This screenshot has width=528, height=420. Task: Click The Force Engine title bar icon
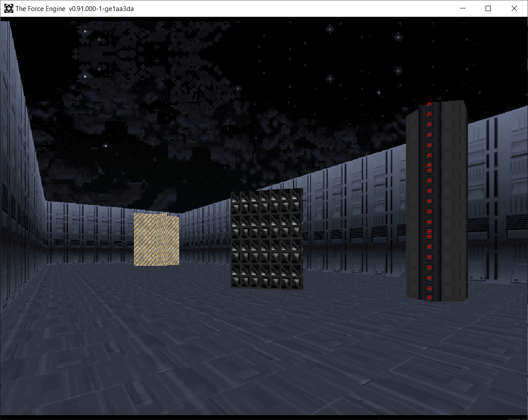[9, 8]
